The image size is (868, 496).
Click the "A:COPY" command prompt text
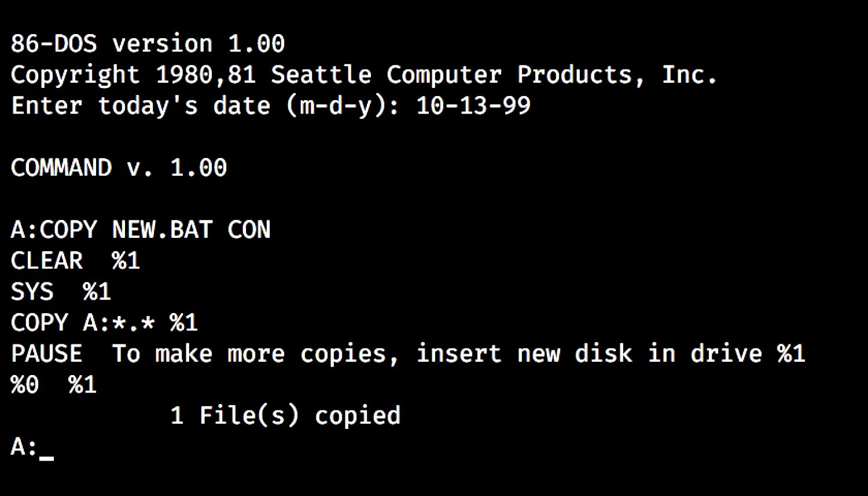pos(54,230)
